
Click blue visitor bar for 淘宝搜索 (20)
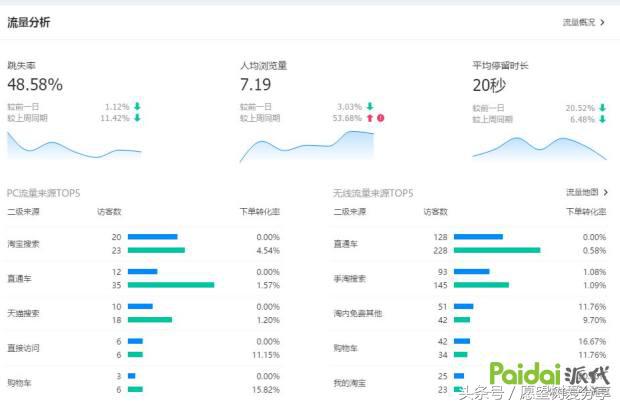point(153,237)
